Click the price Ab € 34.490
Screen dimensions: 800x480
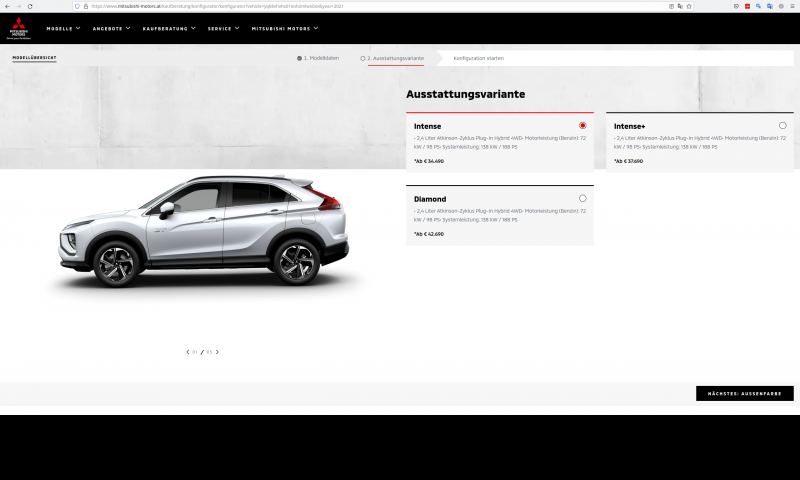coord(429,161)
